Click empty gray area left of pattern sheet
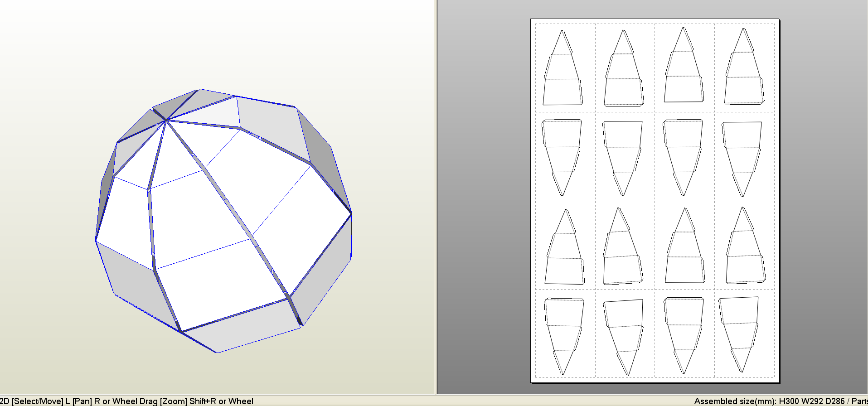 483,204
